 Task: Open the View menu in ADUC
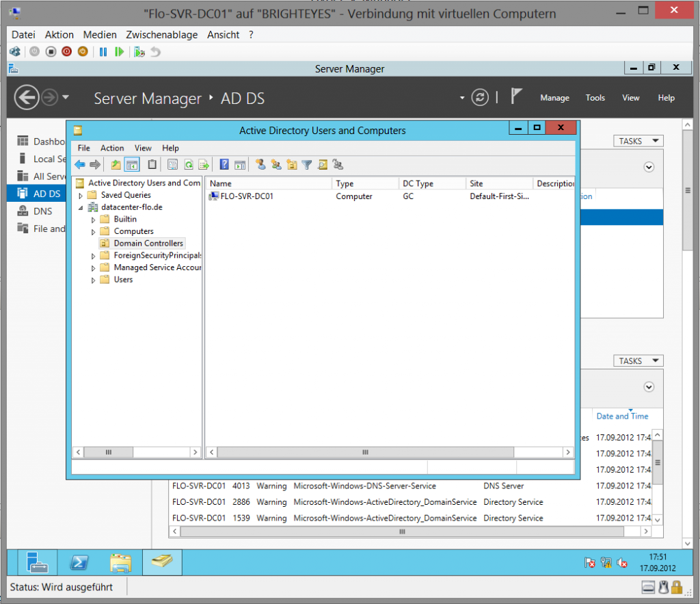144,148
